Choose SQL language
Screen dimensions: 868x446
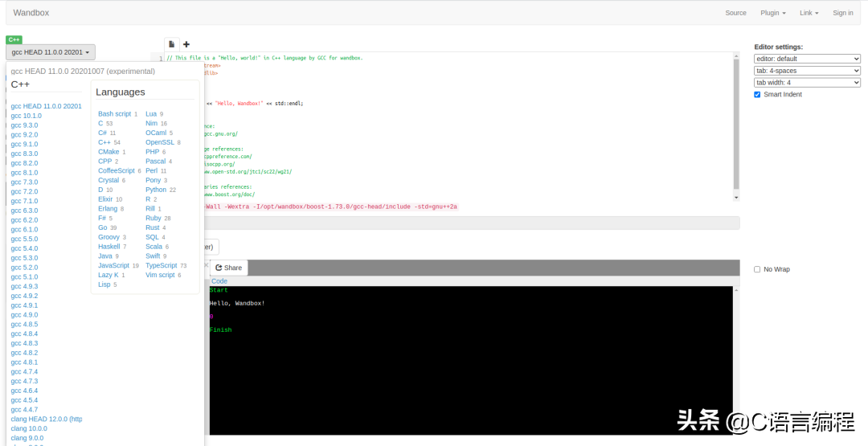click(152, 237)
